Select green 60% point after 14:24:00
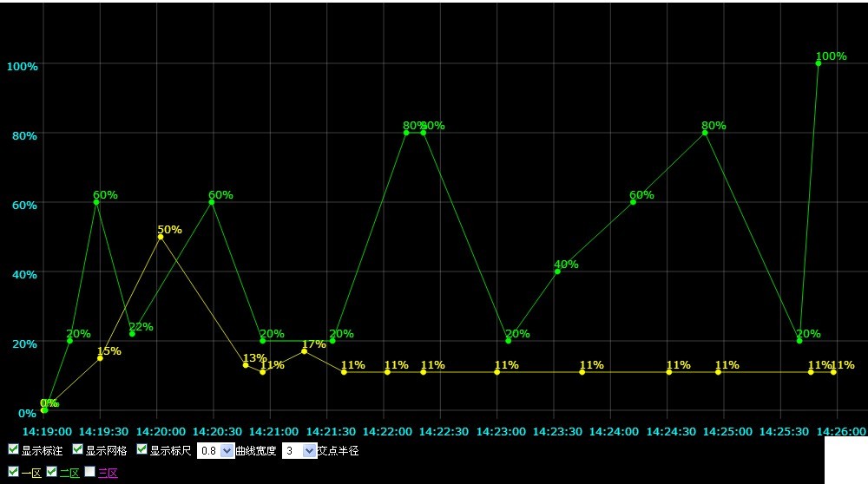 click(x=633, y=202)
